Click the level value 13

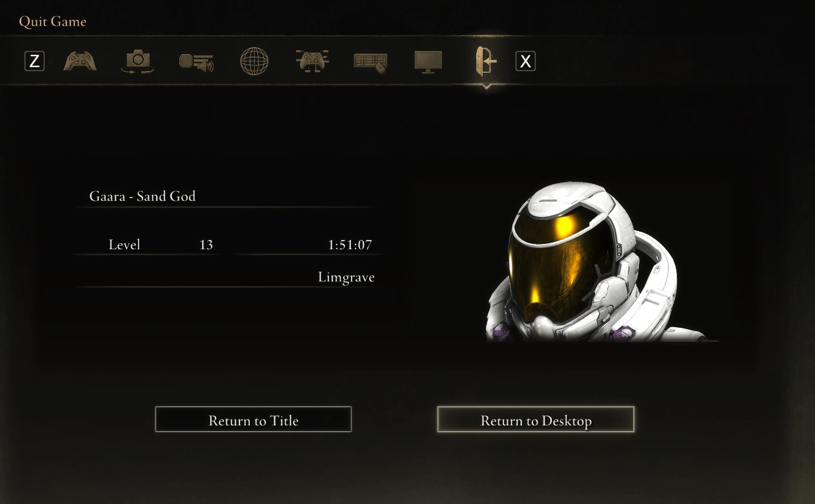206,245
